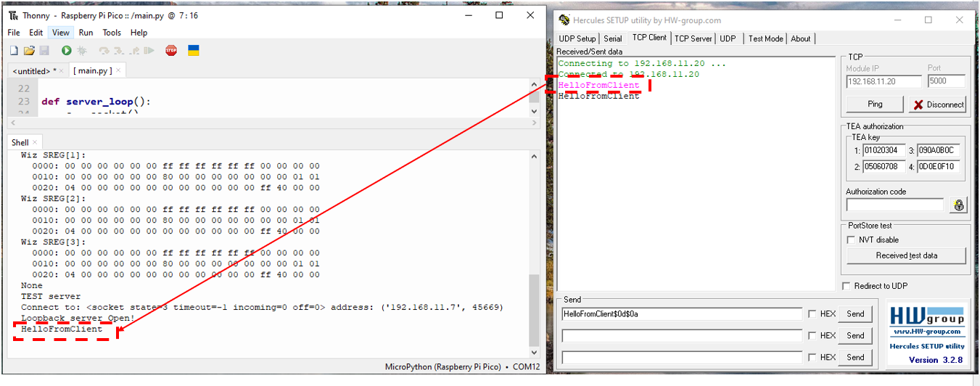980x386 pixels.
Task: Click TEA key field 4 with 0D0E0F10
Action: tap(939, 167)
